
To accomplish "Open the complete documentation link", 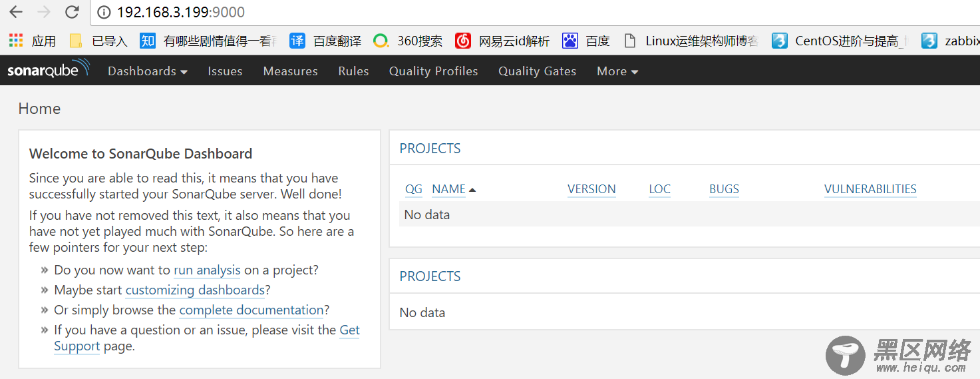I will (x=251, y=310).
